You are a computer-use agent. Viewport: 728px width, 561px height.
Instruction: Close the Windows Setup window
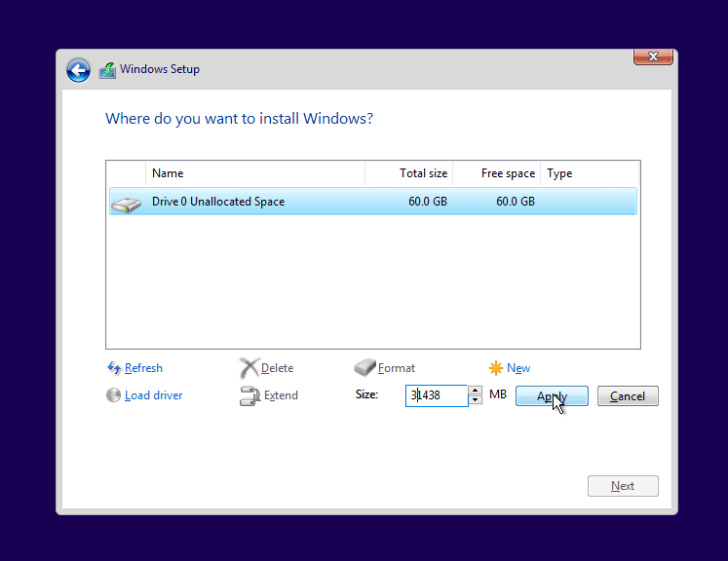point(653,56)
